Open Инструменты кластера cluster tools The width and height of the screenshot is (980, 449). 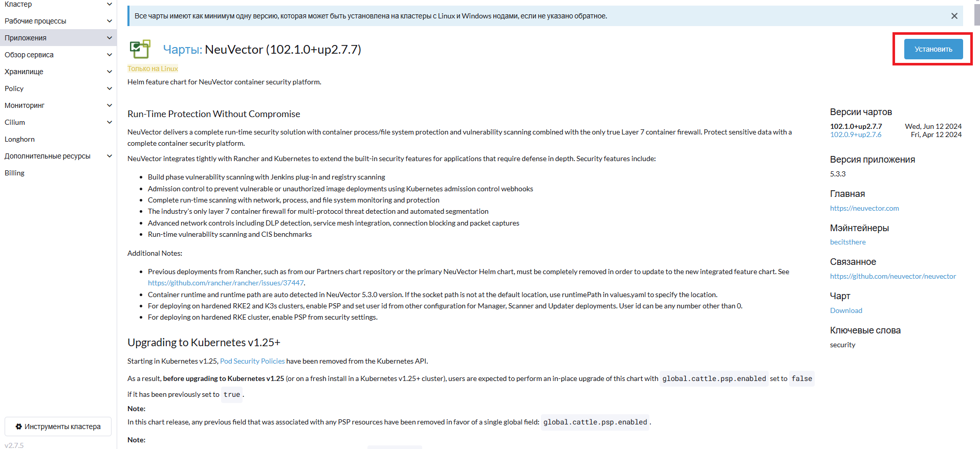tap(58, 426)
